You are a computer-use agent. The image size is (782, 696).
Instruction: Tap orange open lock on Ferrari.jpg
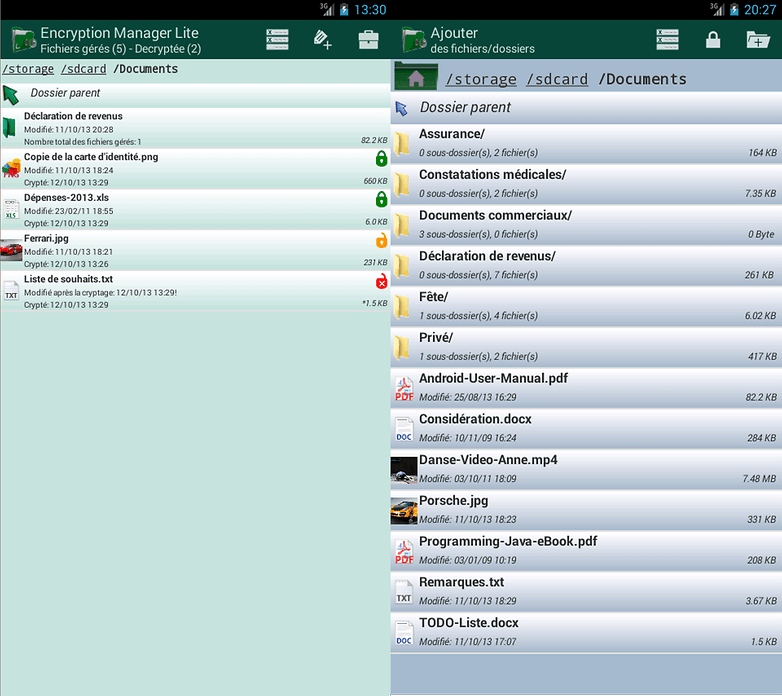click(382, 240)
